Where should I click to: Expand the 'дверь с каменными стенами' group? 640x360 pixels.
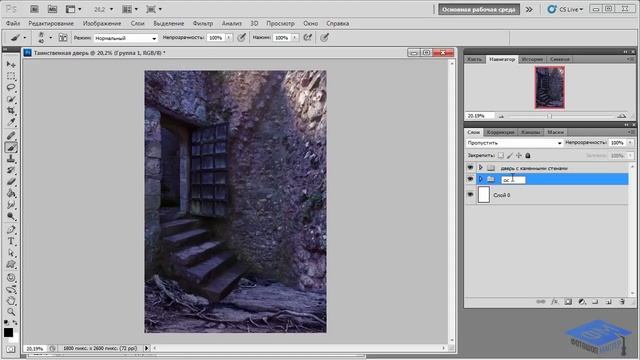click(x=480, y=168)
